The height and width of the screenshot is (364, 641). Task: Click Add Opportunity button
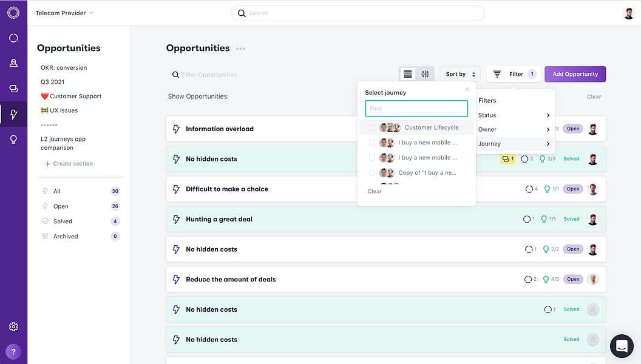coord(575,74)
